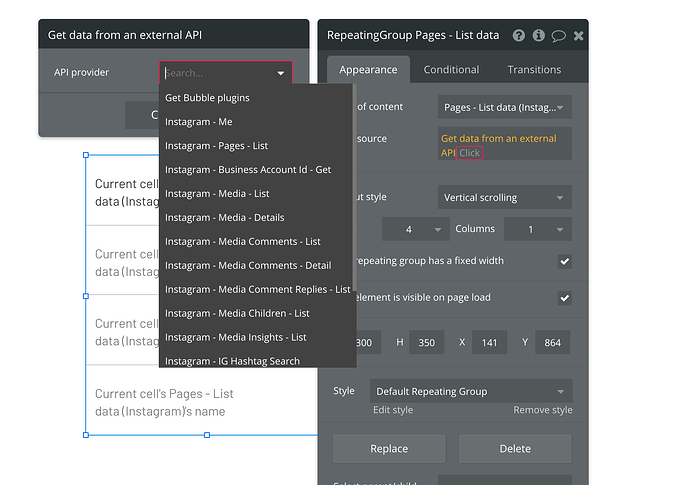Choose Instagram - Media Insights - List option

tap(236, 337)
